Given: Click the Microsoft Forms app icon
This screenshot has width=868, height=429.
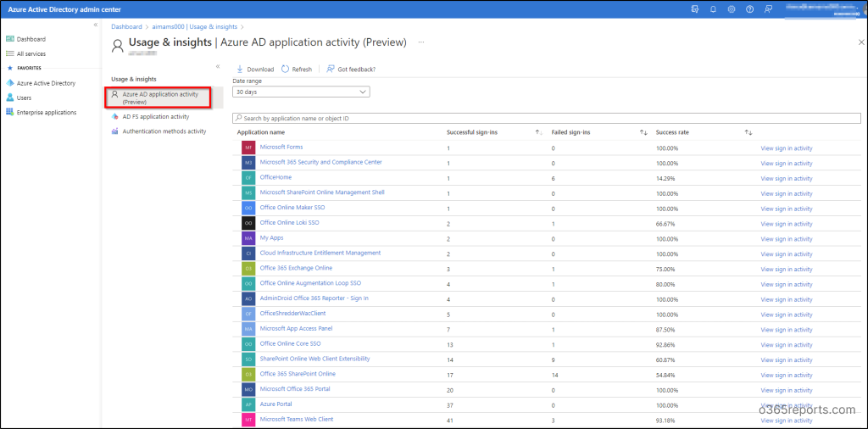Looking at the screenshot, I should 248,148.
